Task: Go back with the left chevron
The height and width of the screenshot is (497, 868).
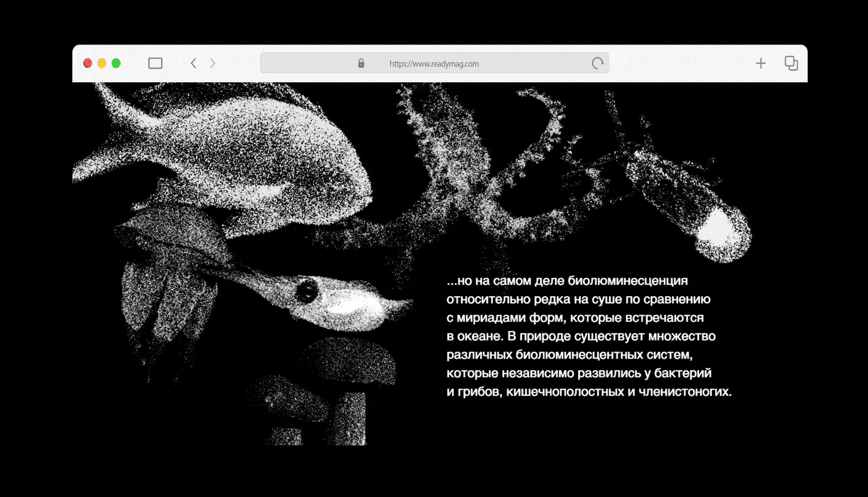Action: tap(193, 63)
